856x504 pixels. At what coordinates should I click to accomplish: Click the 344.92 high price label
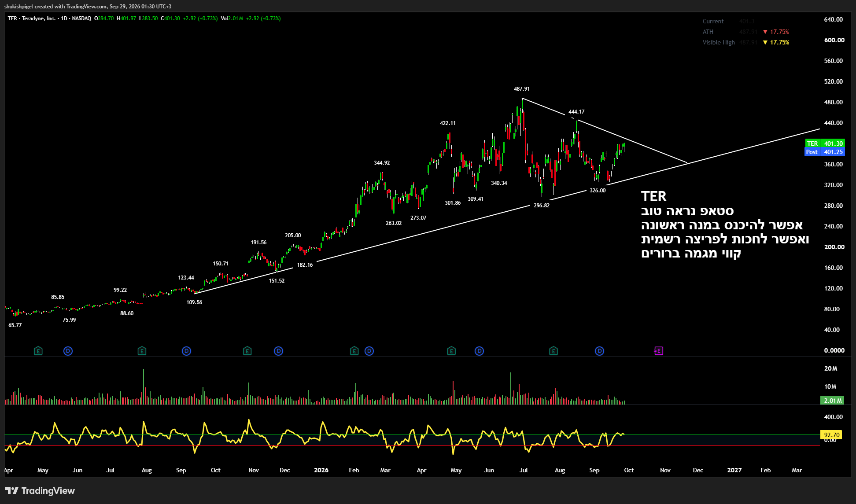(x=382, y=163)
